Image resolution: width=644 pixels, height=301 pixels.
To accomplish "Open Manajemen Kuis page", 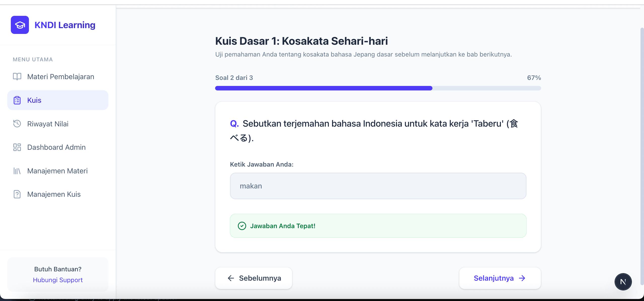I will pos(58,194).
